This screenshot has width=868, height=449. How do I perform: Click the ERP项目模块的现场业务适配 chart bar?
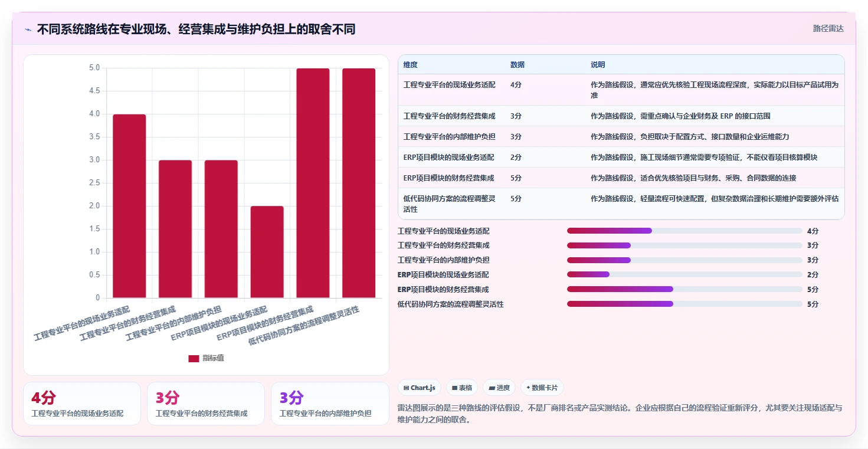(x=267, y=252)
